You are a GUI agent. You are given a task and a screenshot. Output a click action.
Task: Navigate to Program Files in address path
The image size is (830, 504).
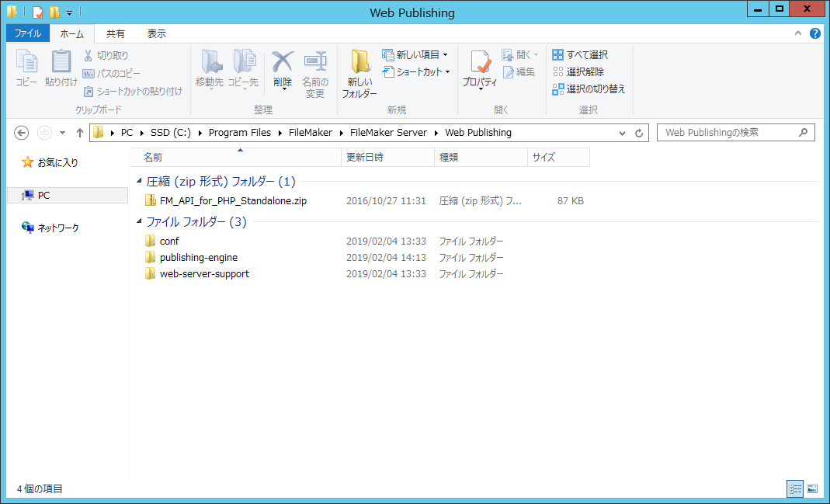pos(239,133)
